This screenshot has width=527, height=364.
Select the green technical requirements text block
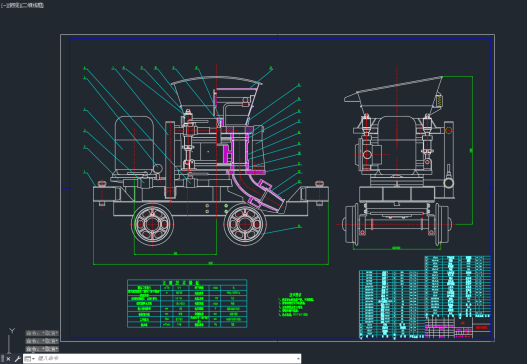coord(296,305)
